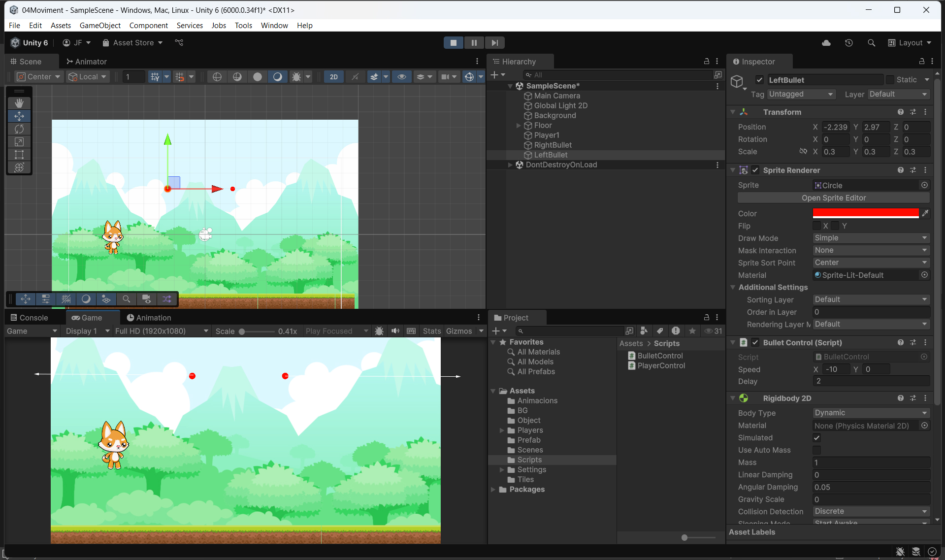Select the Hand view tool
The image size is (945, 560).
tap(19, 103)
